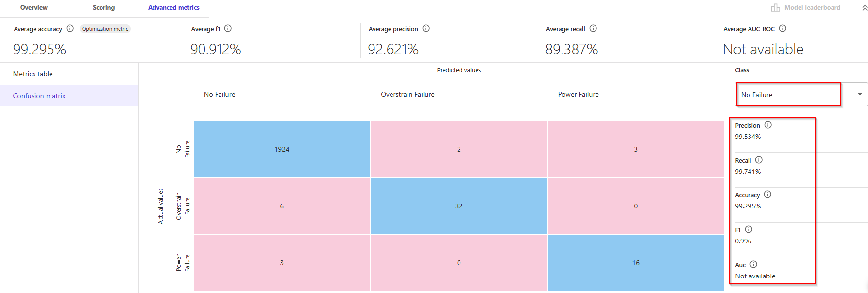Image resolution: width=868 pixels, height=293 pixels.
Task: Click the 1924 No Failure matrix cell
Action: pyautogui.click(x=282, y=149)
